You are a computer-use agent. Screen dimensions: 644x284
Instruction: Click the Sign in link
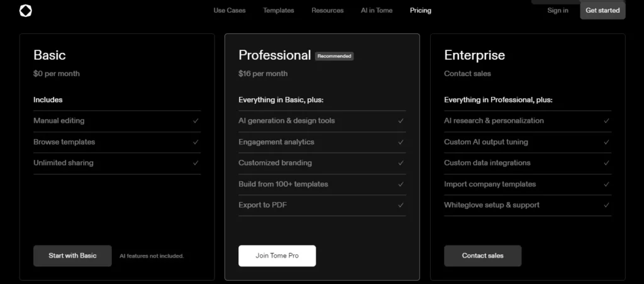558,10
